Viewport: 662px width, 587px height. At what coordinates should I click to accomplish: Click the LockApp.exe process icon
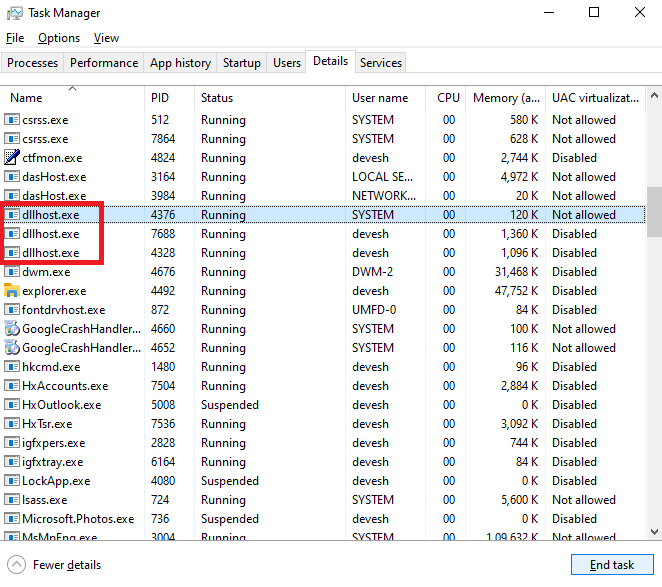tap(12, 481)
